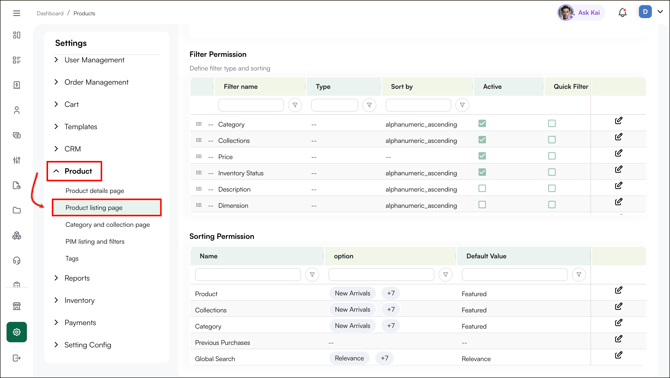Open the folder sidebar icon
The height and width of the screenshot is (378, 670).
coord(17,210)
